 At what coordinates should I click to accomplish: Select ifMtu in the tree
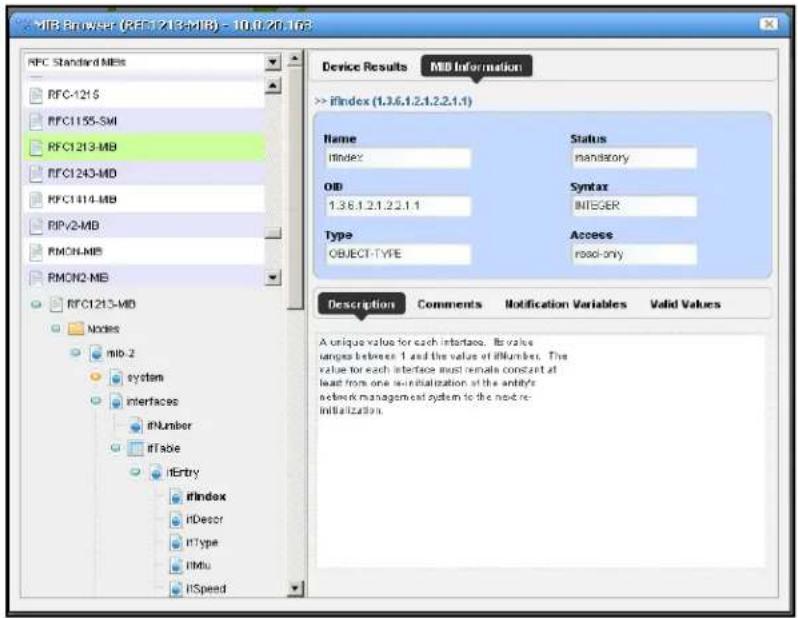click(198, 566)
